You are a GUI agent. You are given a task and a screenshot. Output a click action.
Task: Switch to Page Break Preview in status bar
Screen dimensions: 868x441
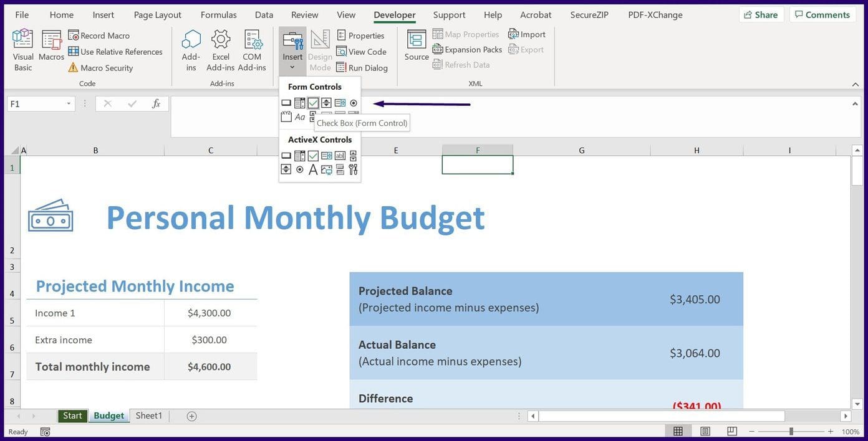tap(732, 432)
